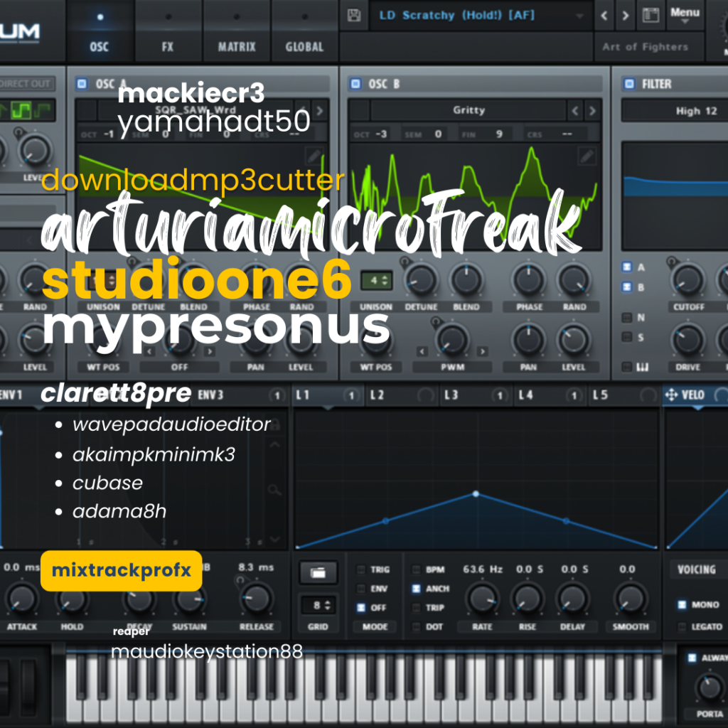Screen dimensions: 728x728
Task: Click the filter DRIVE knob
Action: tap(687, 340)
